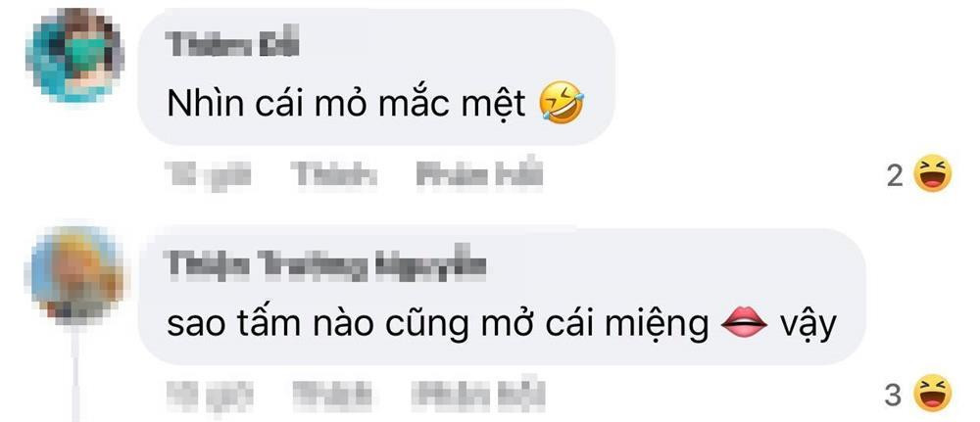This screenshot has width=980, height=422.
Task: Reply to the 'sao tấm nào cũng mở' comment
Action: (x=479, y=395)
